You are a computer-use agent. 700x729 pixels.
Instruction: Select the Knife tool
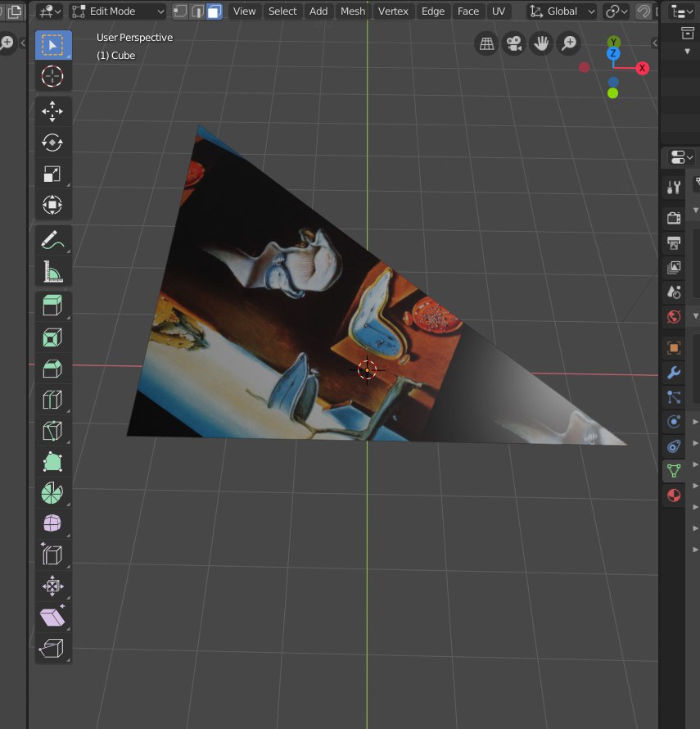click(53, 431)
